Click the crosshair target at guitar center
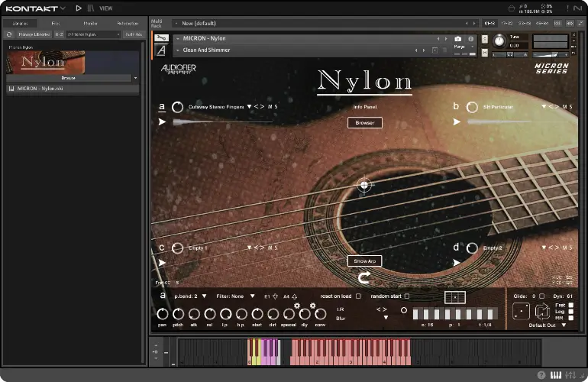The height and width of the screenshot is (382, 588). [364, 185]
